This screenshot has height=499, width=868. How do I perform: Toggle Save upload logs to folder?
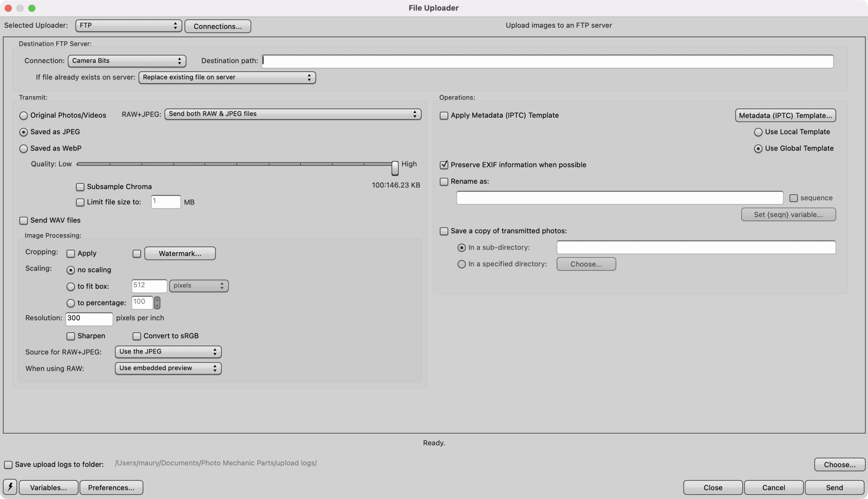[8, 464]
